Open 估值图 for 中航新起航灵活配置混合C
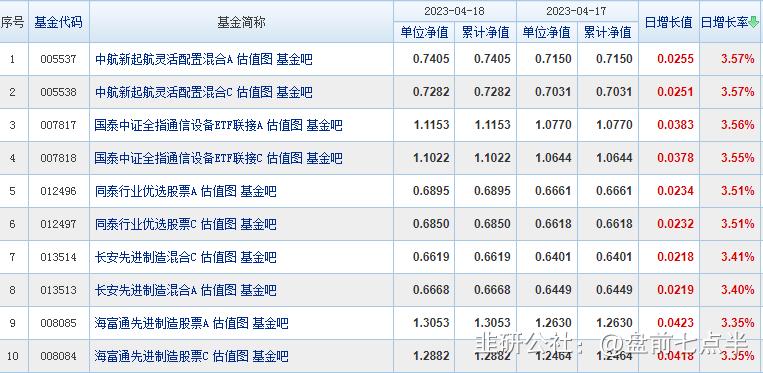 click(254, 92)
